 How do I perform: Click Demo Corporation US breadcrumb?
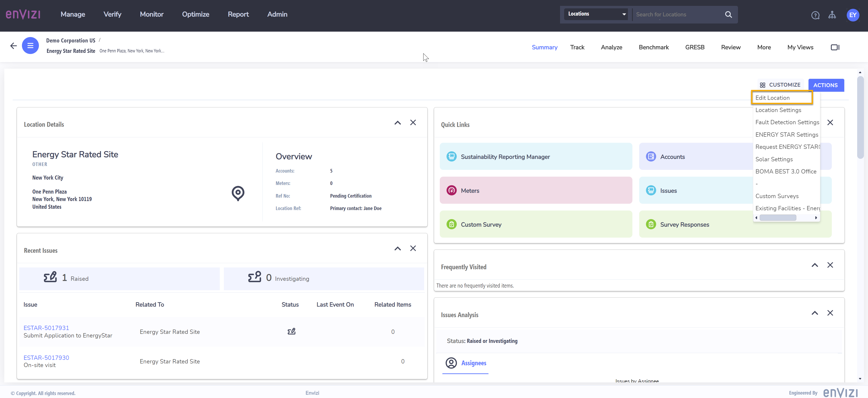pos(70,40)
